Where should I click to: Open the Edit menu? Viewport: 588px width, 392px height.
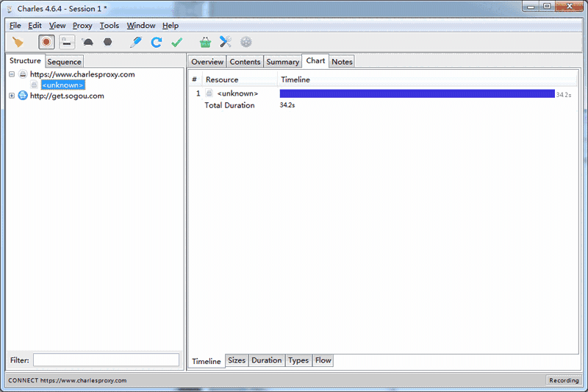click(35, 26)
